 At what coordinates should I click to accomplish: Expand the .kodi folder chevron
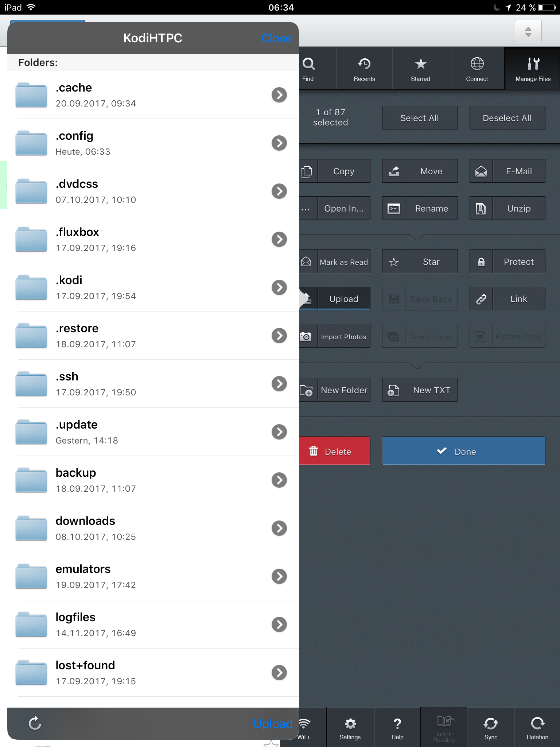click(279, 287)
